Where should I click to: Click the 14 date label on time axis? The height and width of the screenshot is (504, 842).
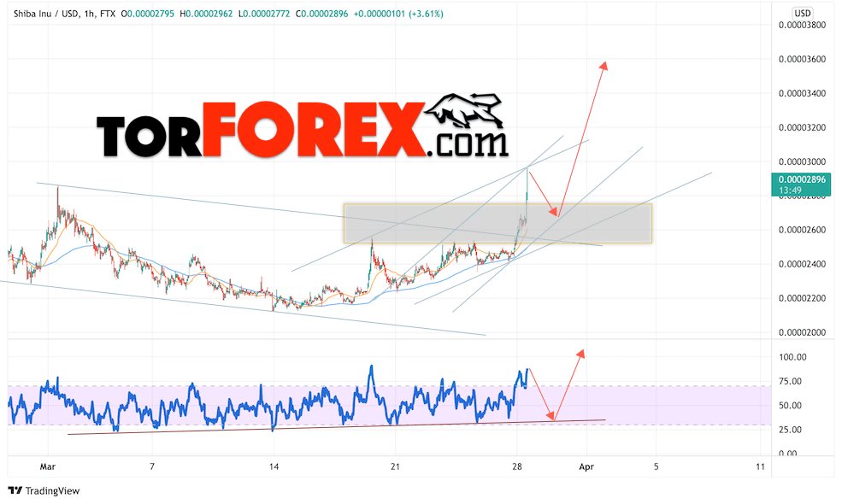click(x=274, y=466)
